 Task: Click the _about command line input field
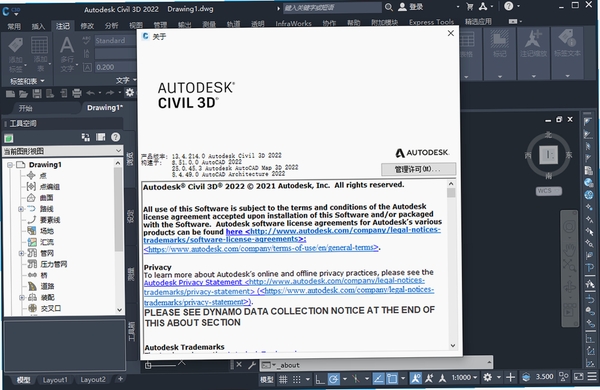[x=376, y=365]
